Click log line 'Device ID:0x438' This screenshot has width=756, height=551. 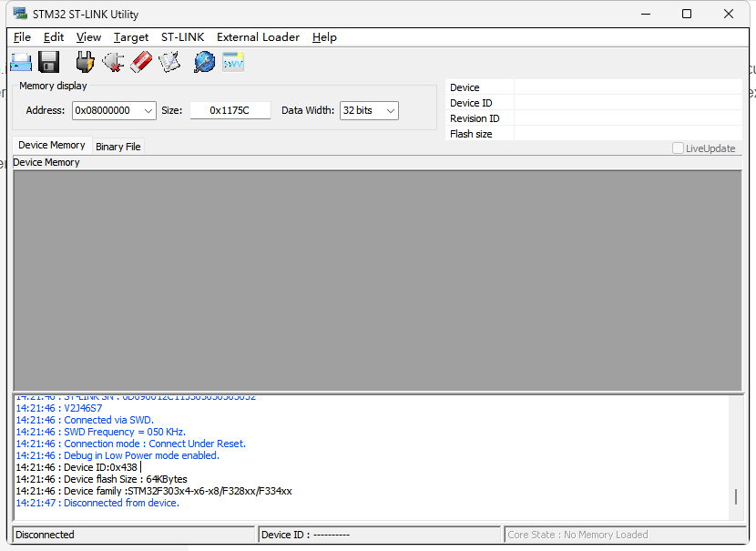click(x=77, y=467)
